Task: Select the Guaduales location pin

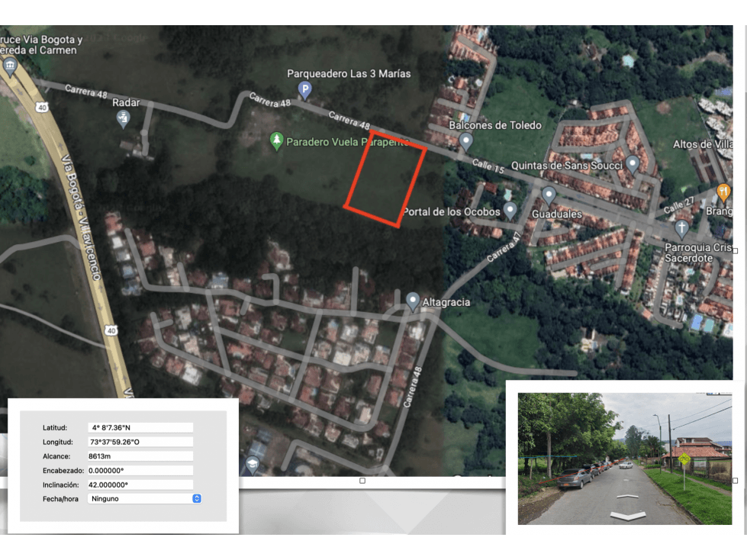Action: pos(549,196)
